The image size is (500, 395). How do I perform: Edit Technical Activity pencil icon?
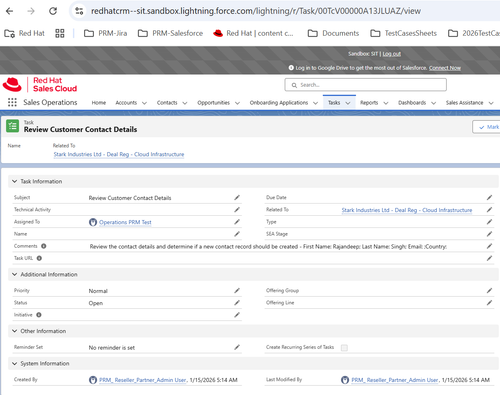pos(237,210)
